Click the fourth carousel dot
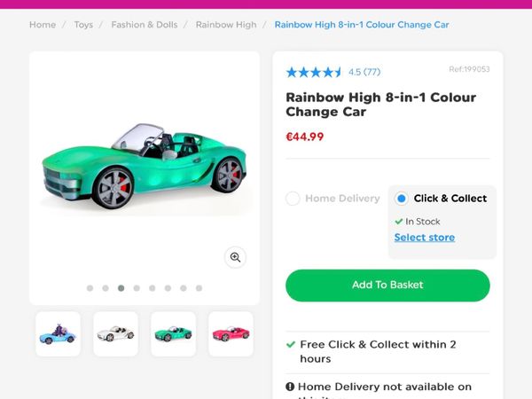Image resolution: width=532 pixels, height=399 pixels. tap(137, 288)
